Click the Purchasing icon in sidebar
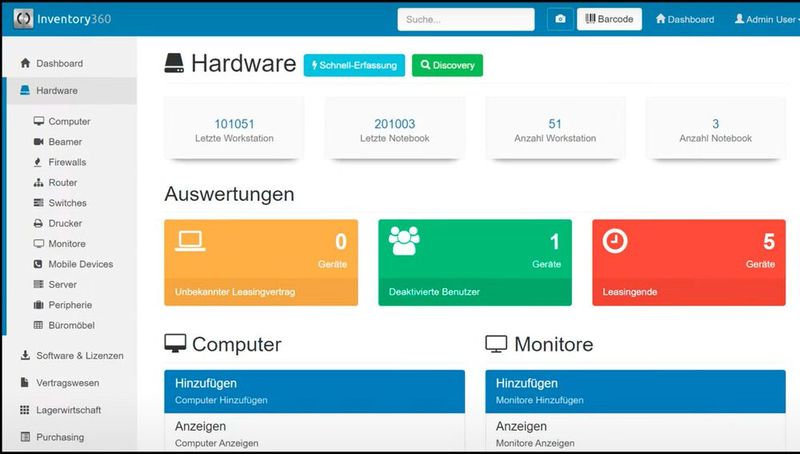The height and width of the screenshot is (454, 800). coord(25,437)
